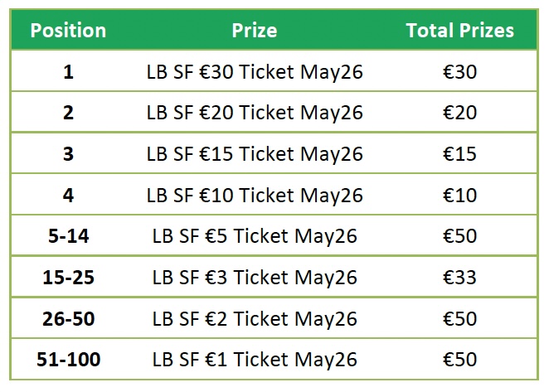This screenshot has height=392, width=549.
Task: Select the €15 total prizes cell
Action: coord(459,154)
